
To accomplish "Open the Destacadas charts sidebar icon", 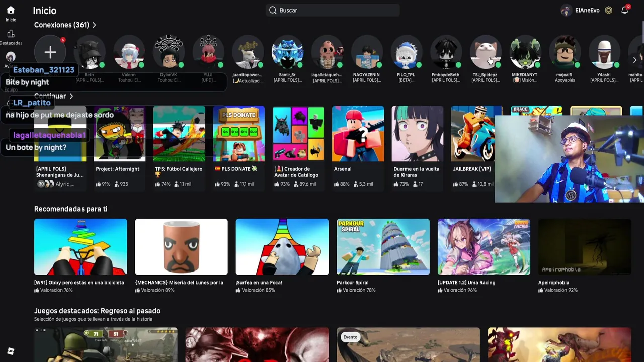I will [11, 34].
